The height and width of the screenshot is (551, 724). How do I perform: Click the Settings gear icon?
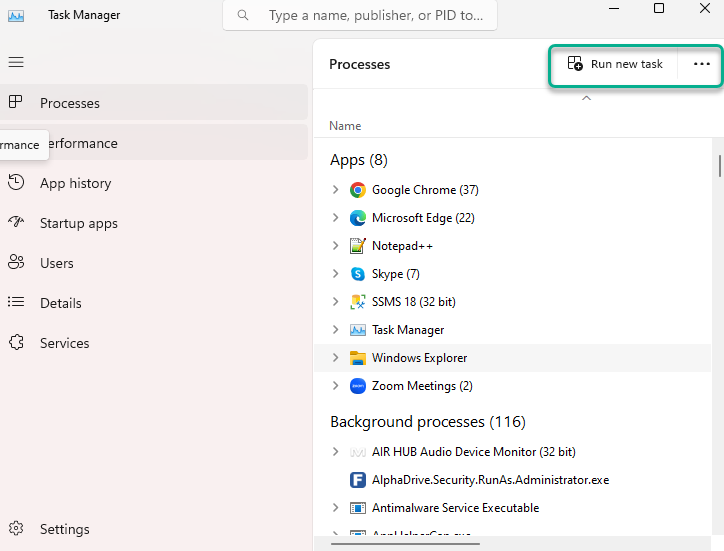tap(16, 528)
